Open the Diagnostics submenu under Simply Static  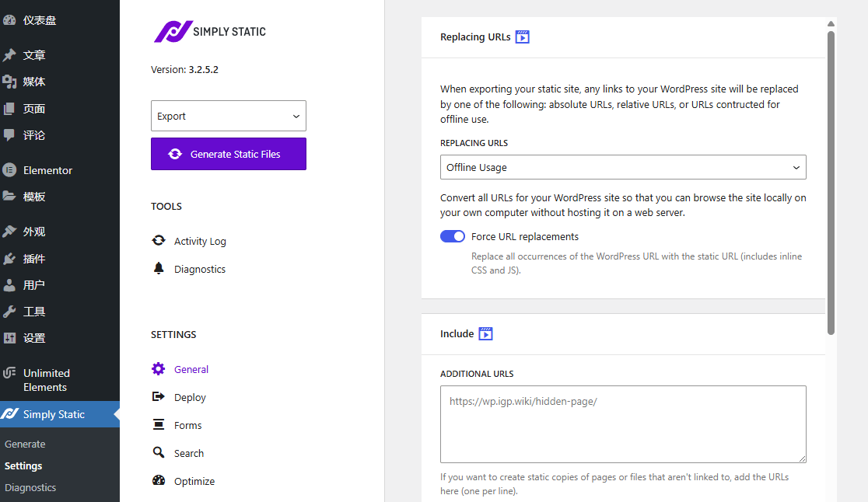30,488
